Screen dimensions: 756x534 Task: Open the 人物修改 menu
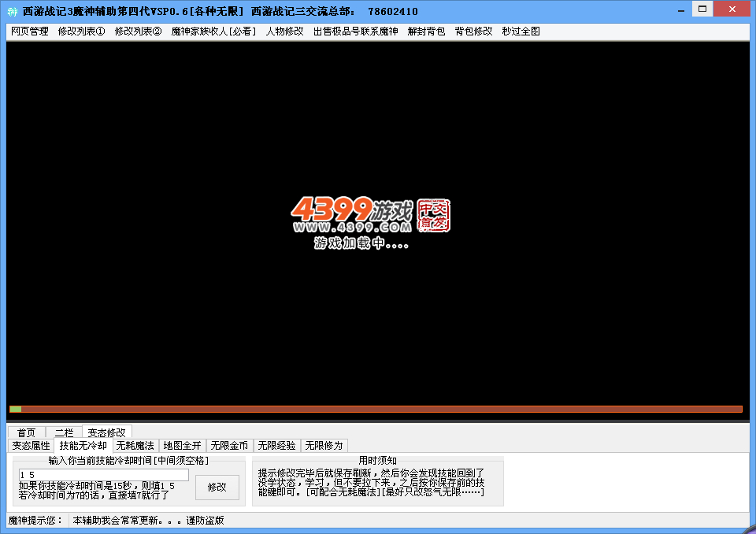coord(284,32)
